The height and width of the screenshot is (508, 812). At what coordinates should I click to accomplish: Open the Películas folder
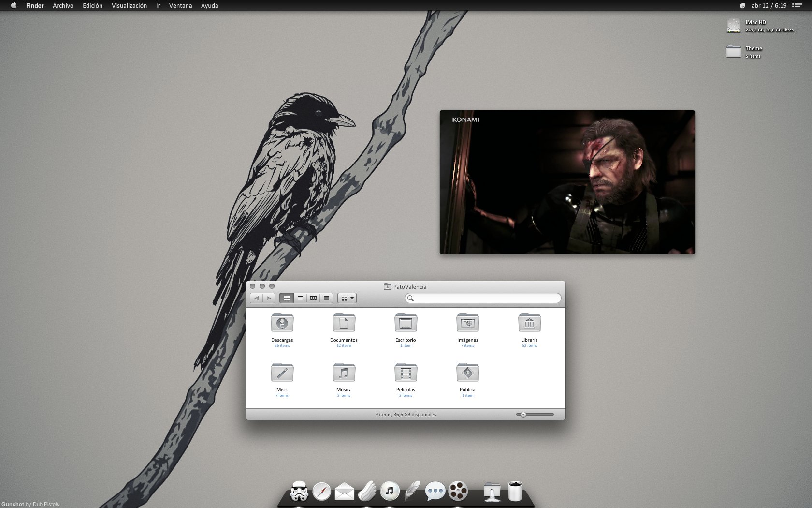(406, 373)
